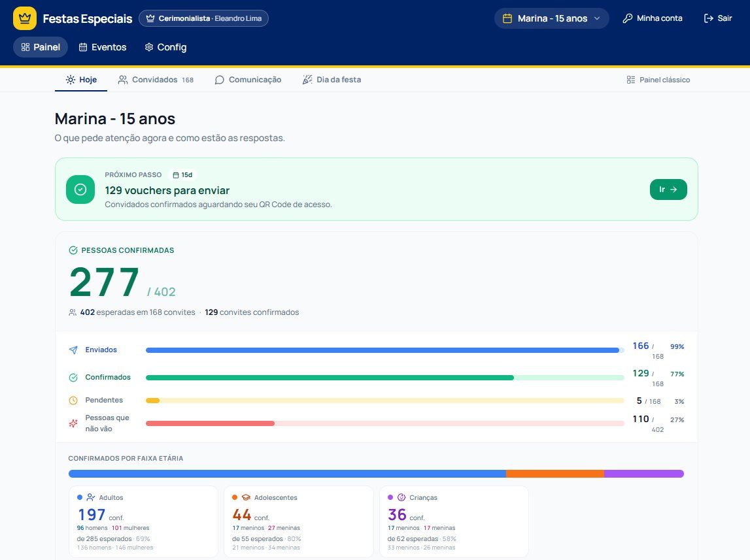The image size is (750, 560).
Task: Click the Eventos calendar icon
Action: pos(83,47)
